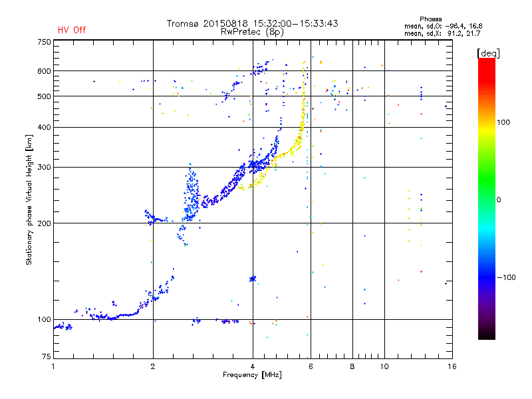The height and width of the screenshot is (399, 532).
Task: Click the colorbar '100' tick label
Action: click(x=503, y=122)
